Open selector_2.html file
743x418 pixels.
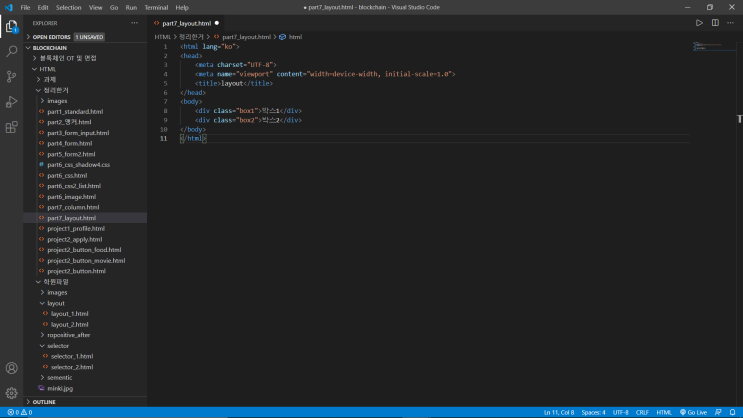tap(85, 367)
